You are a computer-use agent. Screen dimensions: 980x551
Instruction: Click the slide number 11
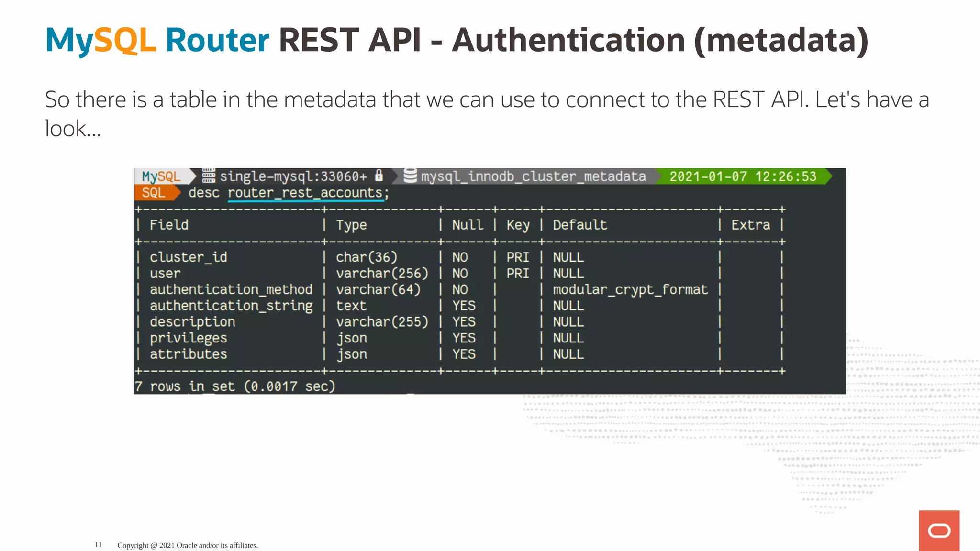[x=98, y=545]
